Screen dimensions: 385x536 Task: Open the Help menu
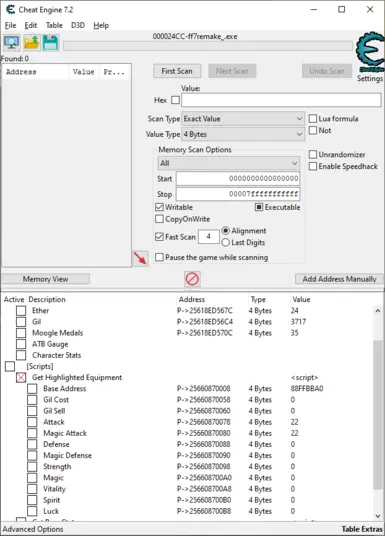pos(101,25)
